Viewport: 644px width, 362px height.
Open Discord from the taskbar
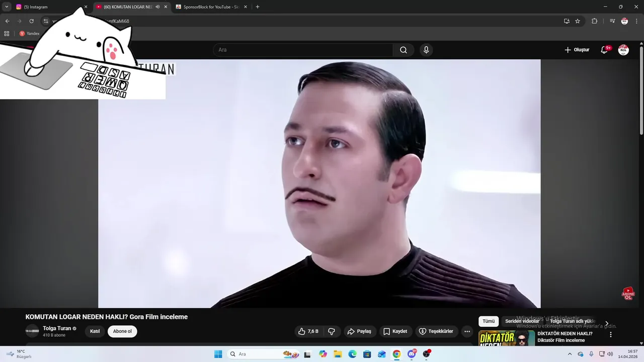(x=412, y=354)
